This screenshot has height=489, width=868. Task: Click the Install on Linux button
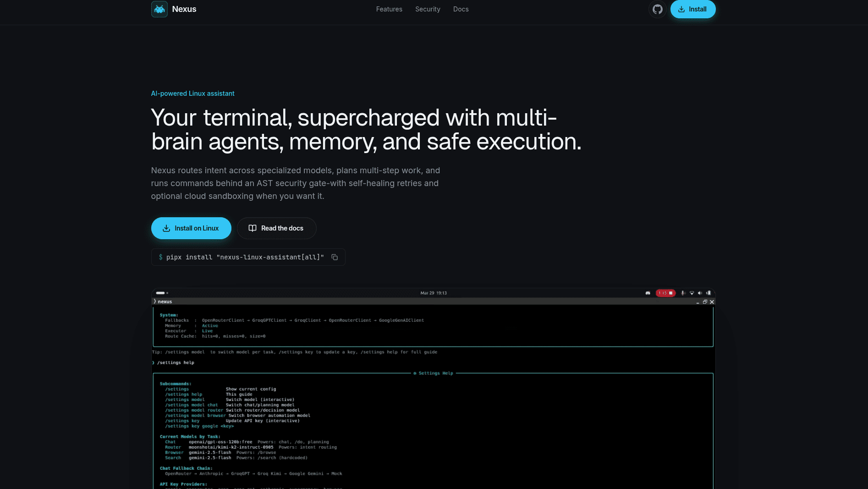pos(191,228)
